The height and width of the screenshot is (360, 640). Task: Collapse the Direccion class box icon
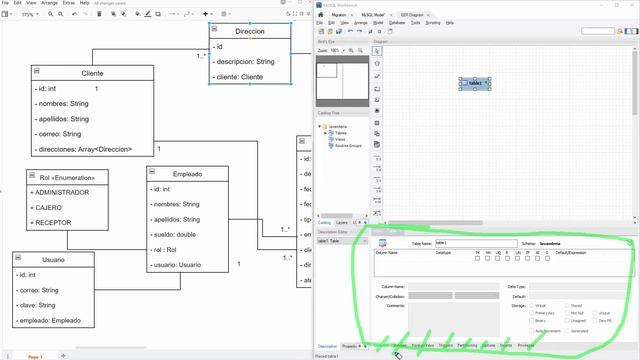click(x=214, y=29)
